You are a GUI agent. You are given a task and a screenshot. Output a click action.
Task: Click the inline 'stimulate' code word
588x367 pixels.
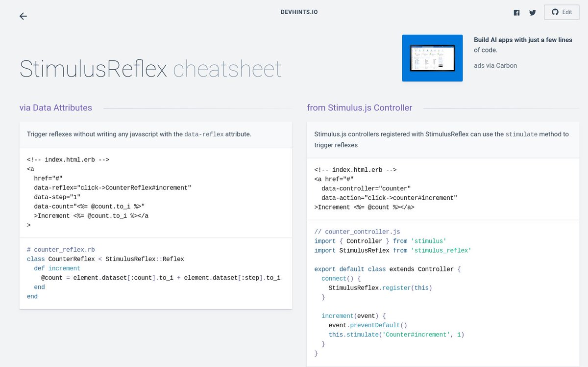[x=521, y=134]
